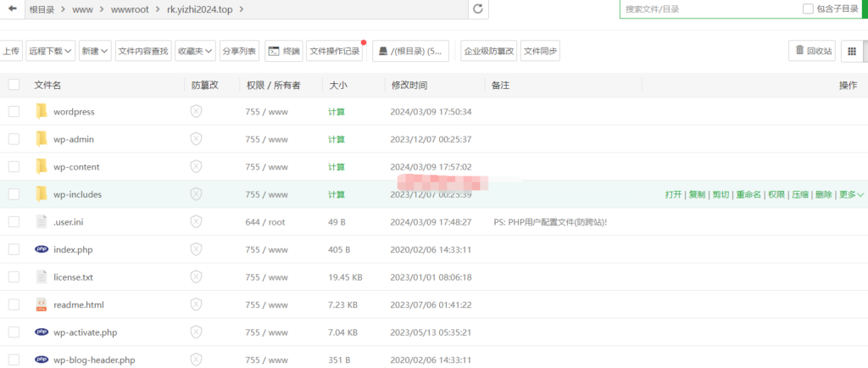Screen dimensions: 868x368
Task: Toggle tamper-proof shield for index.php
Action: (x=196, y=249)
